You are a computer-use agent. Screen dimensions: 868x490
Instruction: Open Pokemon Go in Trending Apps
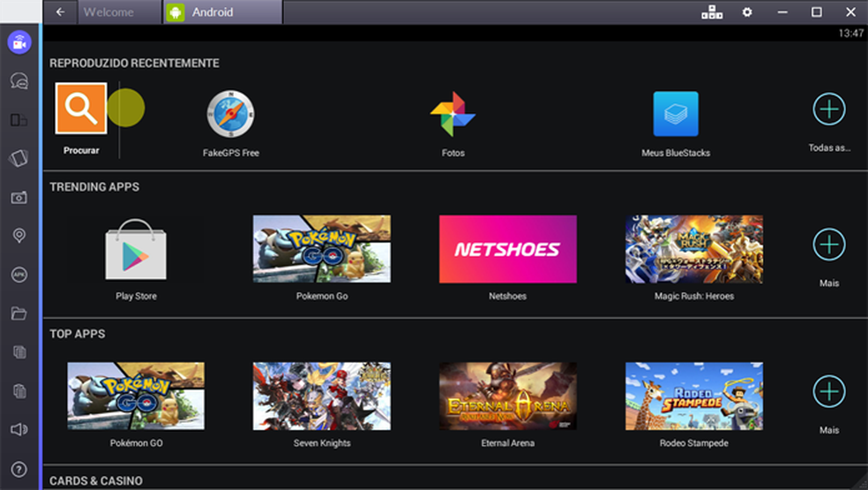pyautogui.click(x=322, y=249)
